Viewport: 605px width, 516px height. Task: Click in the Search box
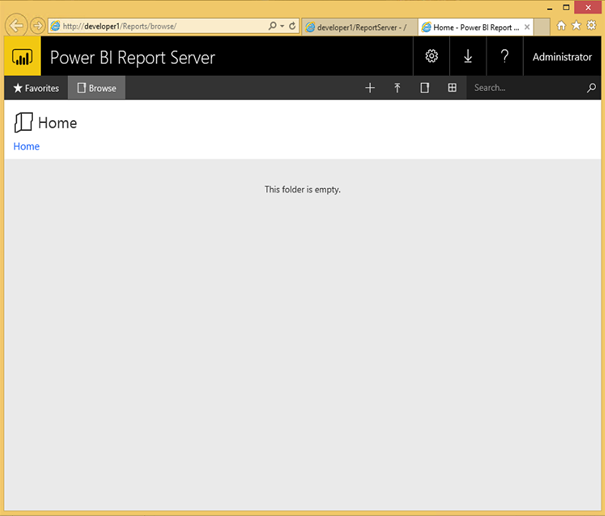[527, 88]
